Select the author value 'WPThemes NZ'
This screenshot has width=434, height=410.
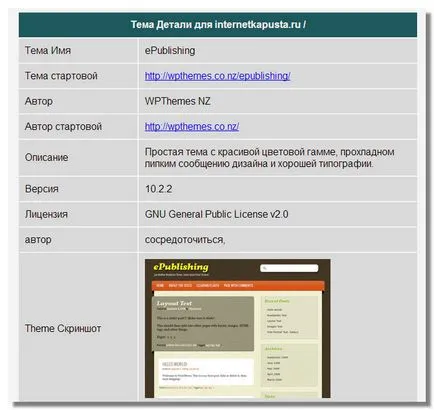(x=177, y=101)
